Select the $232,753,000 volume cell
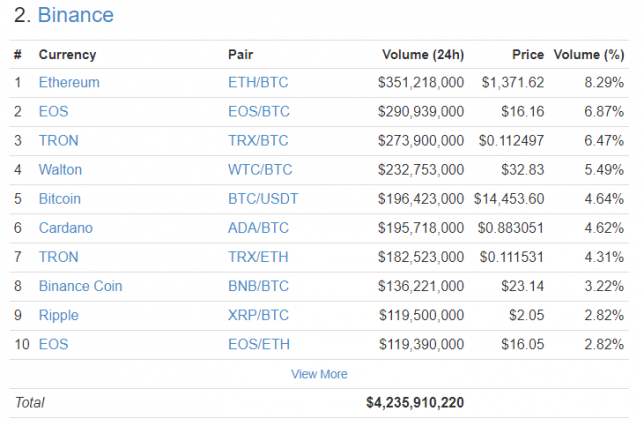This screenshot has height=426, width=644. 421,170
